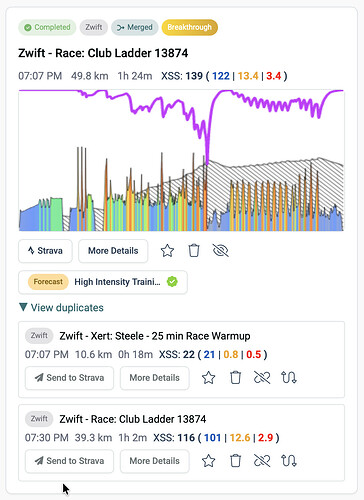Open More Details for the 07:30 PM race
The image size is (364, 500).
[155, 461]
